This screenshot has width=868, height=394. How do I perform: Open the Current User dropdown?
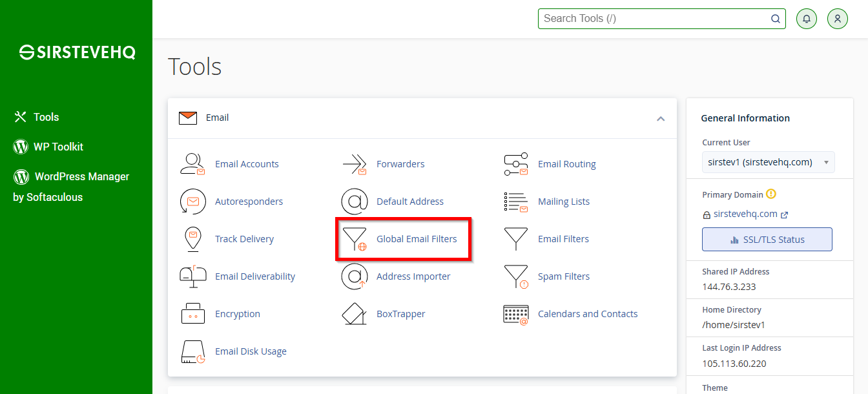769,162
